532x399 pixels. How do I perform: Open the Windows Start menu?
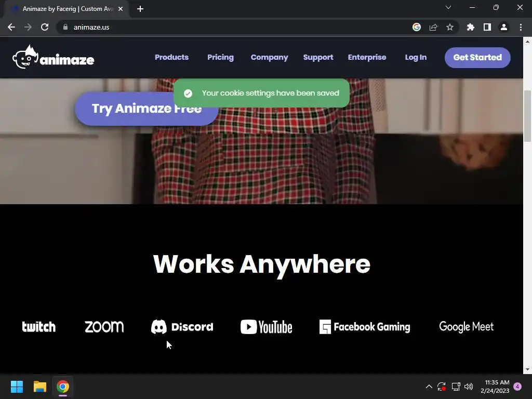pyautogui.click(x=17, y=387)
